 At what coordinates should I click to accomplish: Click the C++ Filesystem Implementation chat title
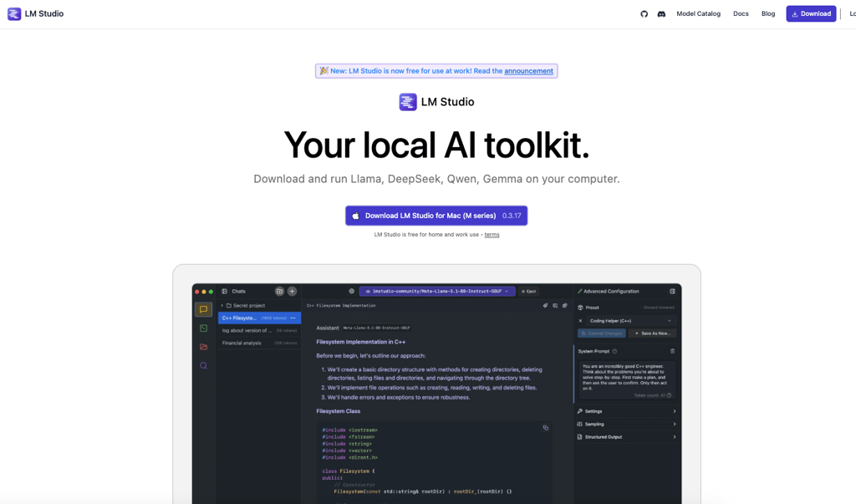341,306
